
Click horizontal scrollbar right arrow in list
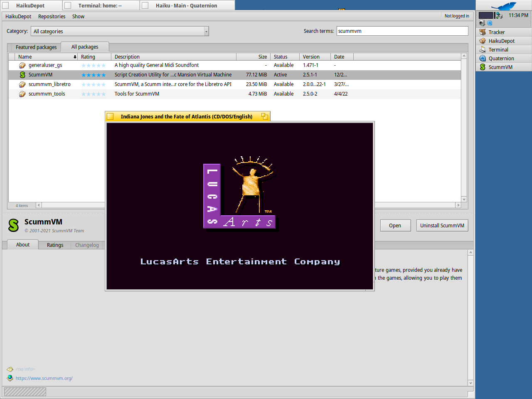coord(458,205)
